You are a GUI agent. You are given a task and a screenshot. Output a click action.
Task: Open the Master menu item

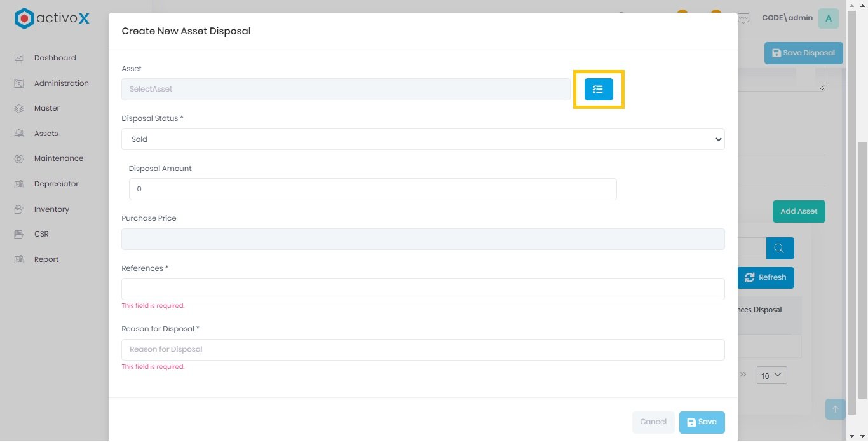coord(46,108)
